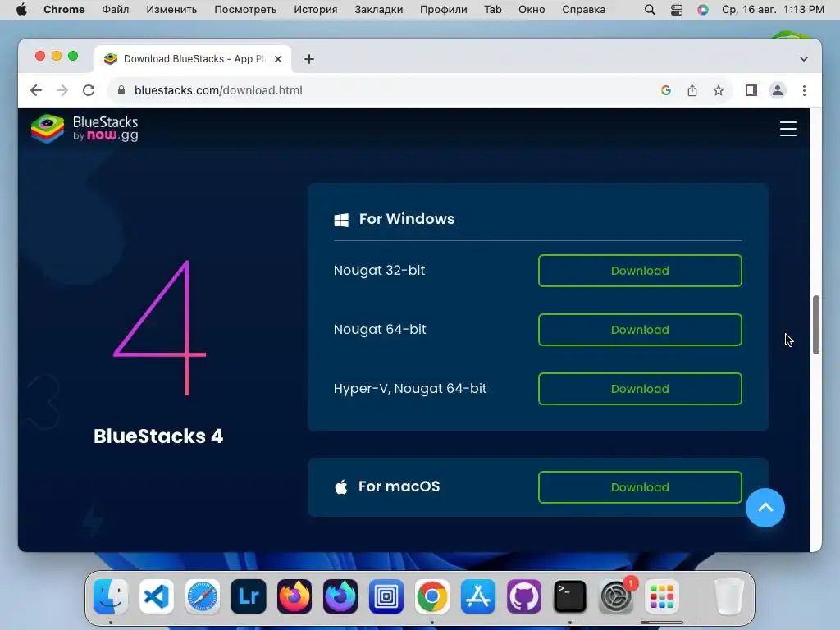Open the Tab menu
Image resolution: width=840 pixels, height=630 pixels.
click(x=493, y=10)
